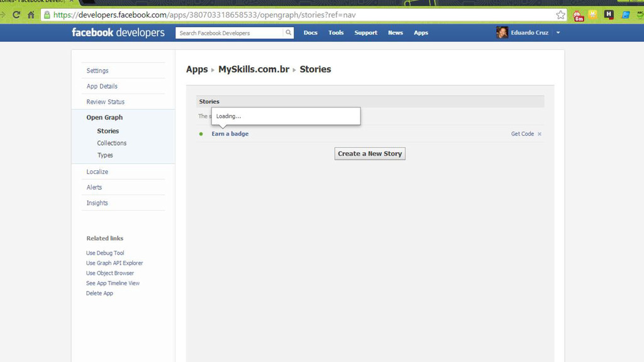Open Localize in the sidebar
The image size is (644, 362).
pos(97,172)
